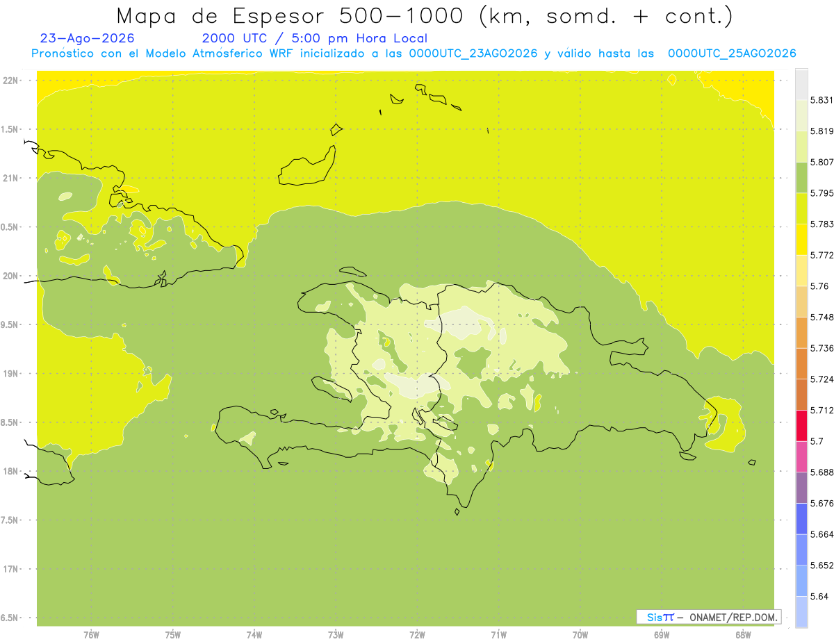Viewport: 834px width, 644px height.
Task: Click the 17N latitude axis label
Action: pyautogui.click(x=12, y=569)
